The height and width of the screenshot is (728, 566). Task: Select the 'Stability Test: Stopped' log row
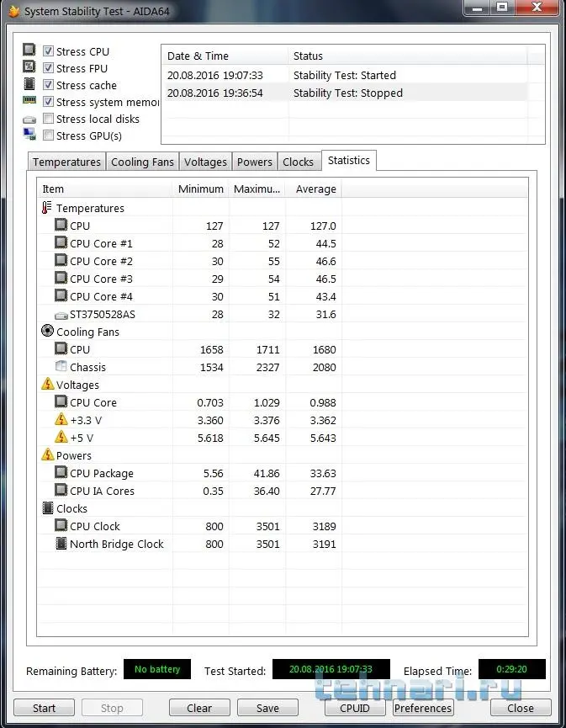pyautogui.click(x=345, y=93)
